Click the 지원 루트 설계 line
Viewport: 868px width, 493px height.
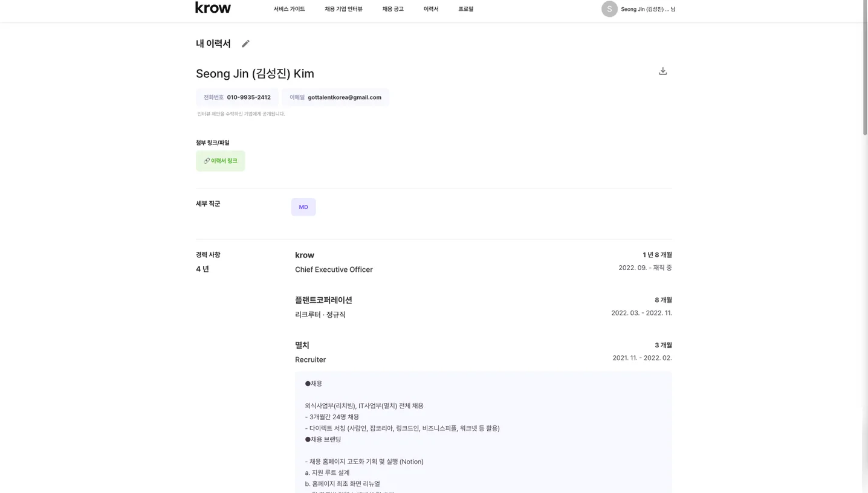327,472
